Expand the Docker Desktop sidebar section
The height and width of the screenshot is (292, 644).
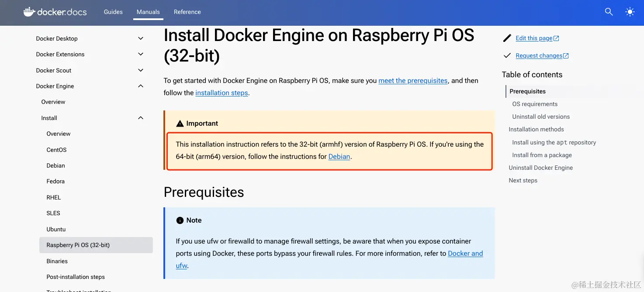tap(141, 38)
